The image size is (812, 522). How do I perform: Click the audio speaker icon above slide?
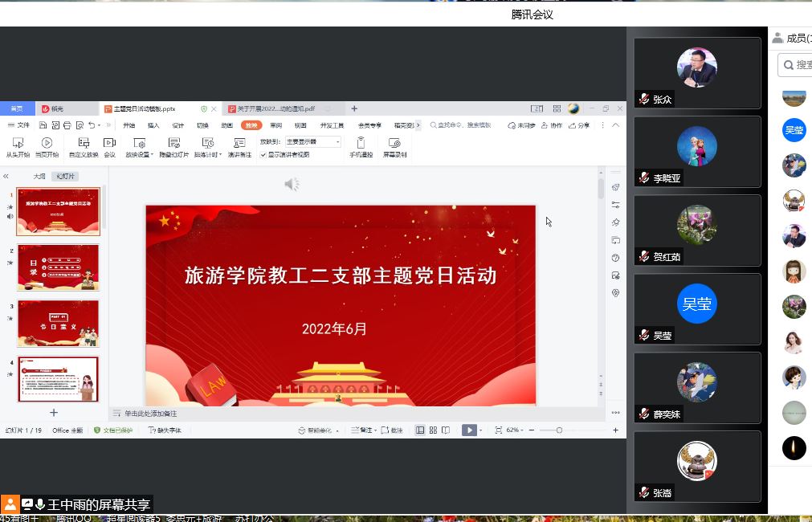[292, 185]
